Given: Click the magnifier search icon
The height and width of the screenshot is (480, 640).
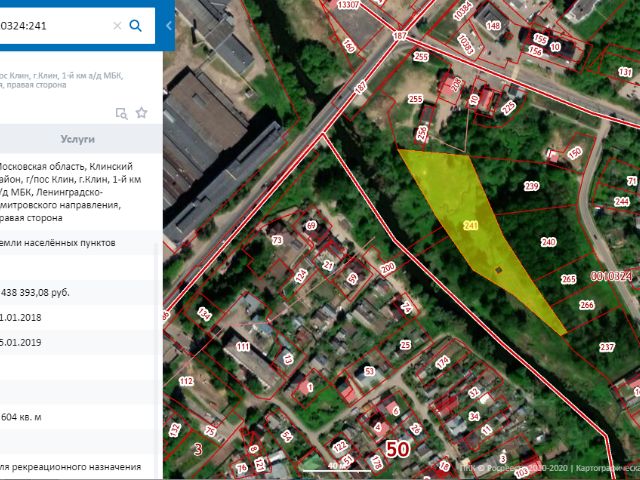Looking at the screenshot, I should click(x=136, y=25).
